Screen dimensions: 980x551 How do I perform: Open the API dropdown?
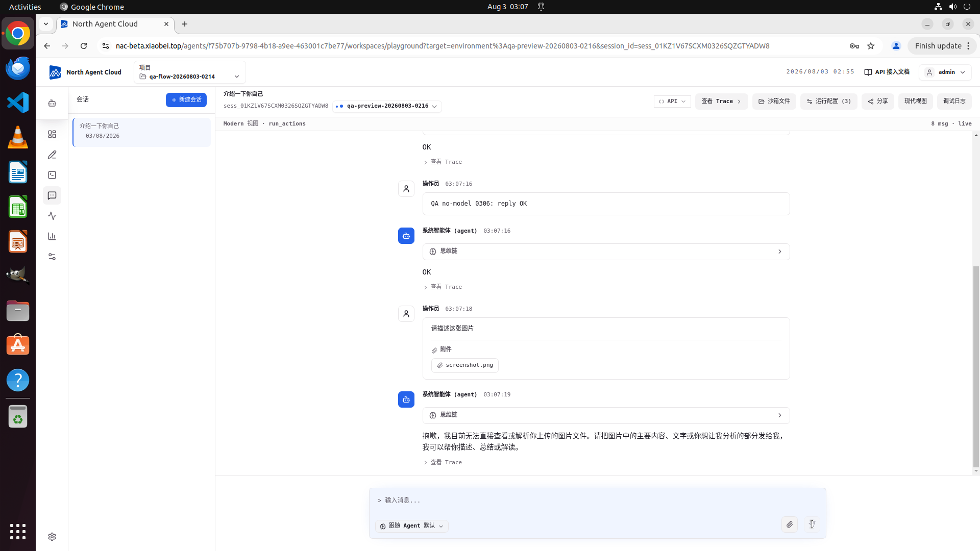672,102
